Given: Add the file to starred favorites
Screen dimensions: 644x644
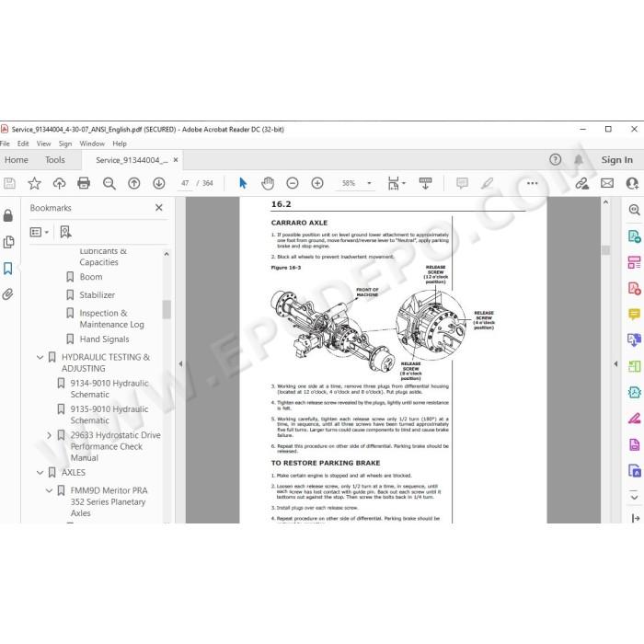Looking at the screenshot, I should [35, 183].
